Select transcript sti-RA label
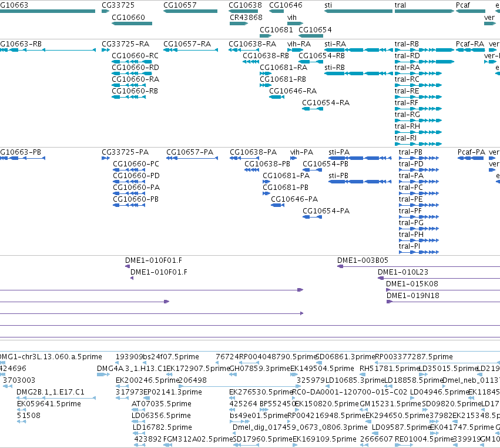Viewport: 500px width, 448px height. [x=335, y=44]
